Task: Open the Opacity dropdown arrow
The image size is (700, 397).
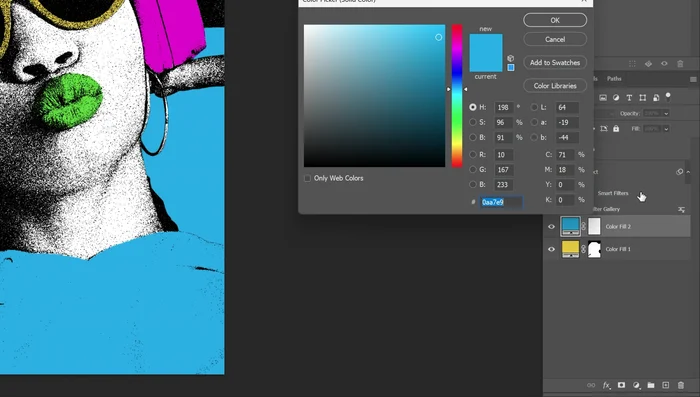Action: click(666, 113)
